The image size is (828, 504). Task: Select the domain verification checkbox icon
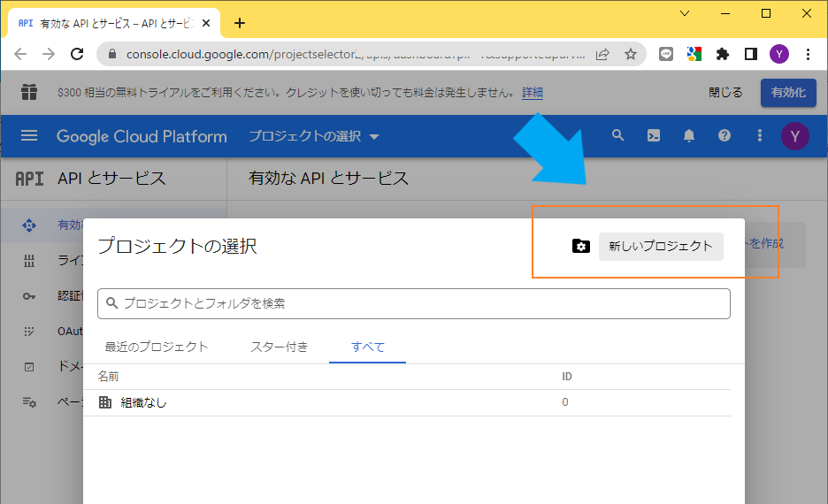[x=29, y=367]
